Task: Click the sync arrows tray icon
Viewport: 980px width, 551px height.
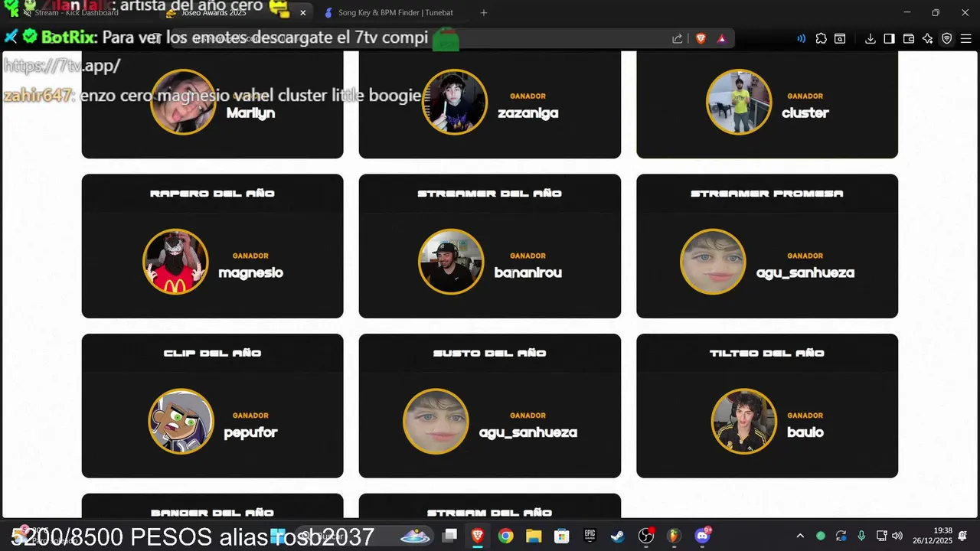Action: click(x=841, y=536)
